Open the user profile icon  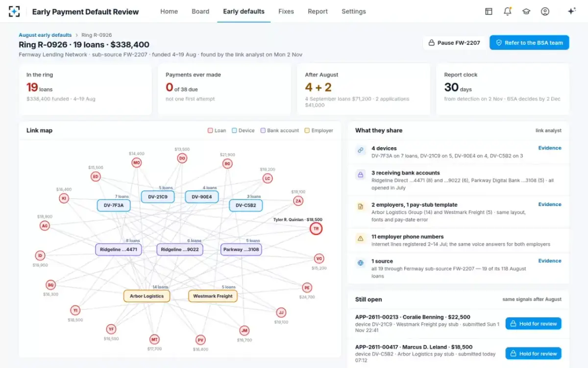click(x=545, y=11)
